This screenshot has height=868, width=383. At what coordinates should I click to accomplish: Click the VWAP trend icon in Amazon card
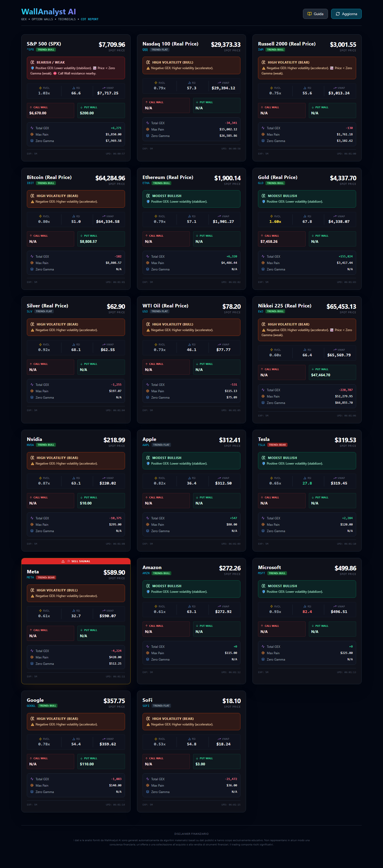(x=219, y=607)
